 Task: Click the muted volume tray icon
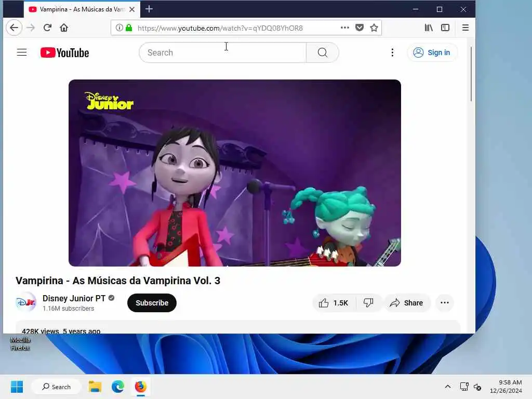tap(477, 387)
